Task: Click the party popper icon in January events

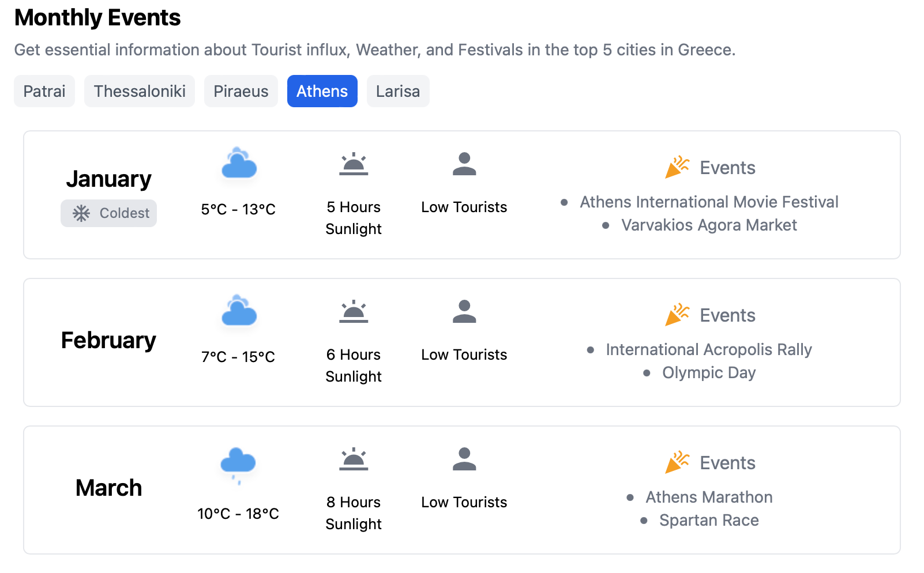Action: pyautogui.click(x=677, y=167)
